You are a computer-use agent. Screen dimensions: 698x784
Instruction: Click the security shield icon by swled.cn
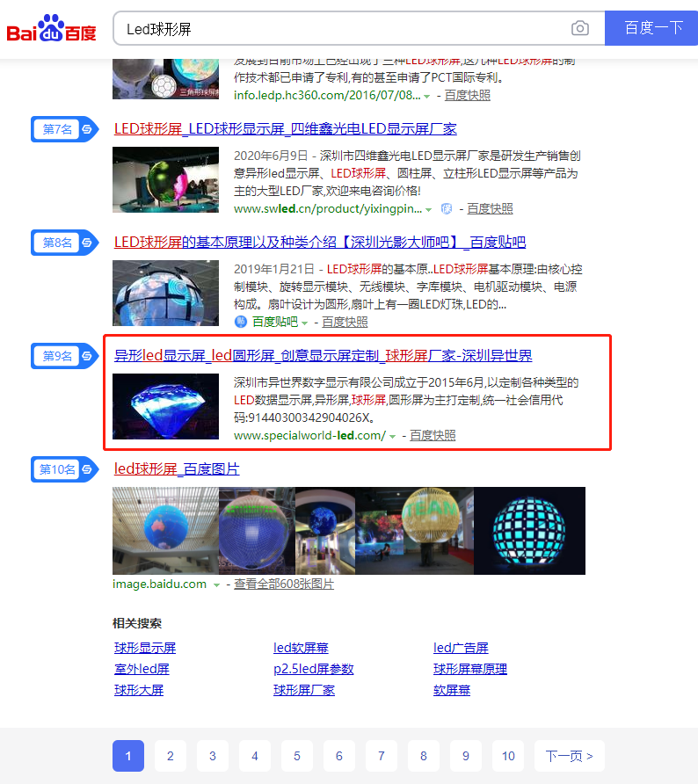[x=446, y=209]
